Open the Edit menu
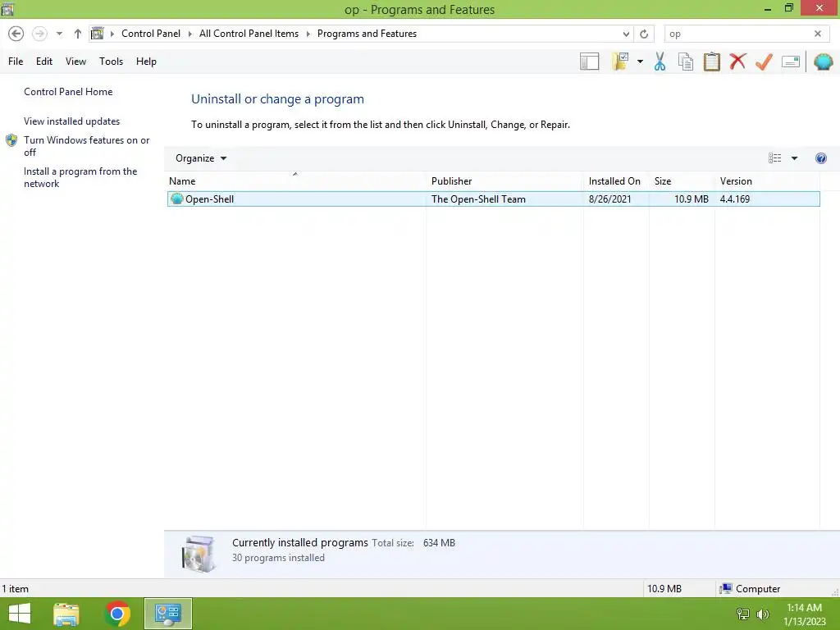840x630 pixels. [44, 62]
